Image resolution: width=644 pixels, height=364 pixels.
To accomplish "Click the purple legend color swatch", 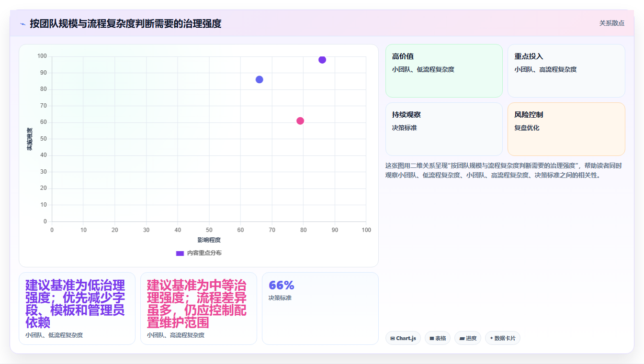I will click(x=180, y=253).
